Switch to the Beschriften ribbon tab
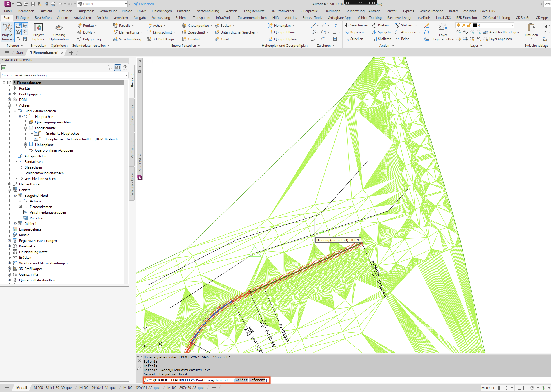The height and width of the screenshot is (392, 551). [x=43, y=18]
